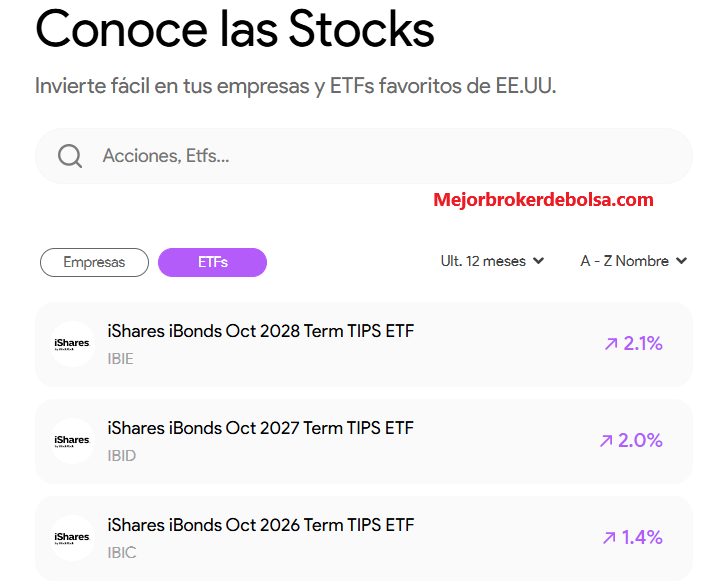Click the 1.4% upward trend arrow
The image size is (718, 587).
pos(609,538)
